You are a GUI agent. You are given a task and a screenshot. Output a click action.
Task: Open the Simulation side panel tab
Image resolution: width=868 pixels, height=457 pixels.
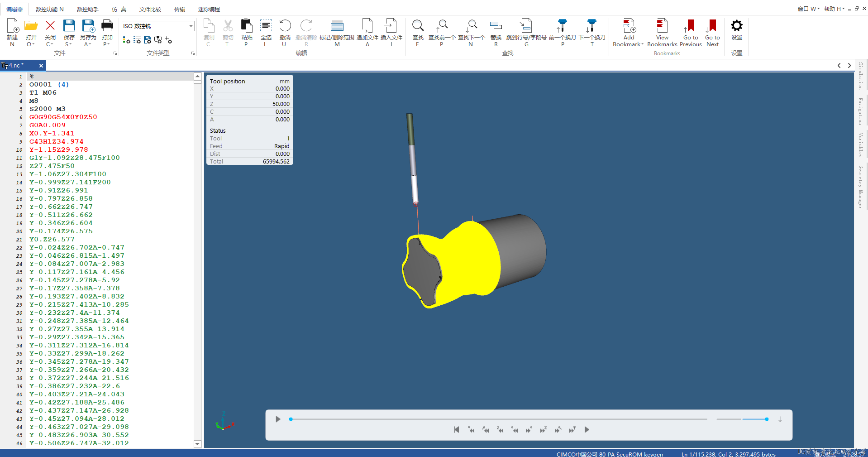click(x=860, y=76)
